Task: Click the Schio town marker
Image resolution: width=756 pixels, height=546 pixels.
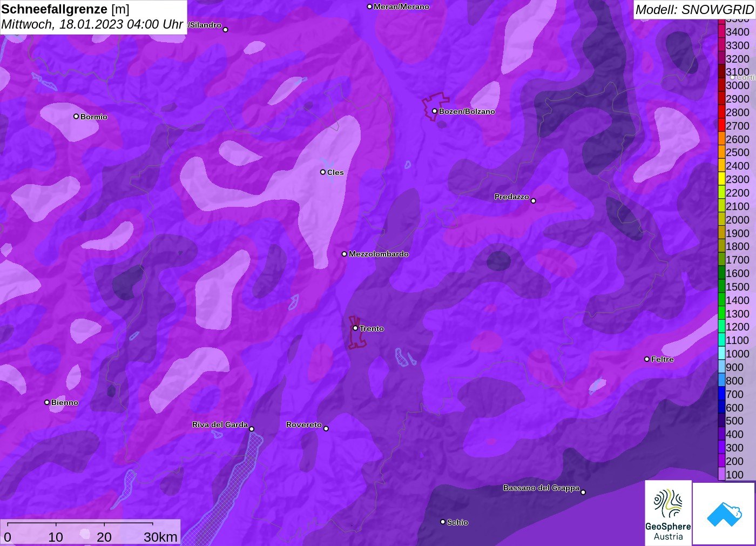Action: click(443, 522)
